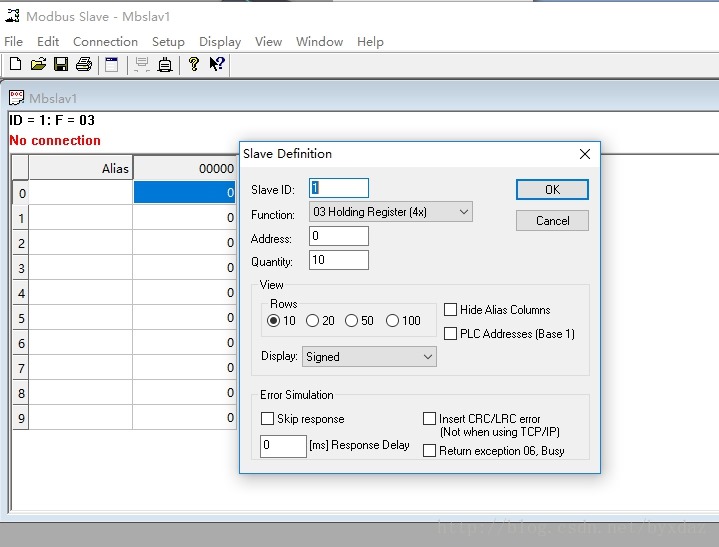The image size is (719, 547).
Task: Open the Connection menu
Action: [x=105, y=42]
